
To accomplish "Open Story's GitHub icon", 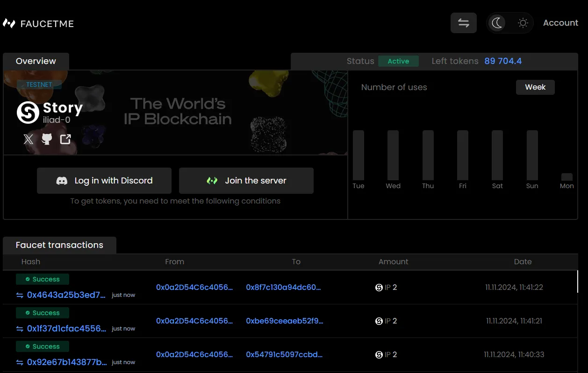I will pyautogui.click(x=47, y=139).
